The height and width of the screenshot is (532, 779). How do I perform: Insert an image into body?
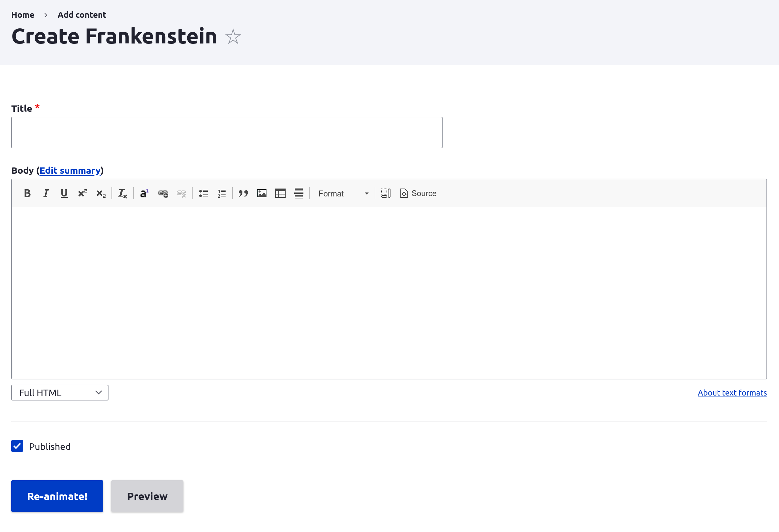coord(262,193)
